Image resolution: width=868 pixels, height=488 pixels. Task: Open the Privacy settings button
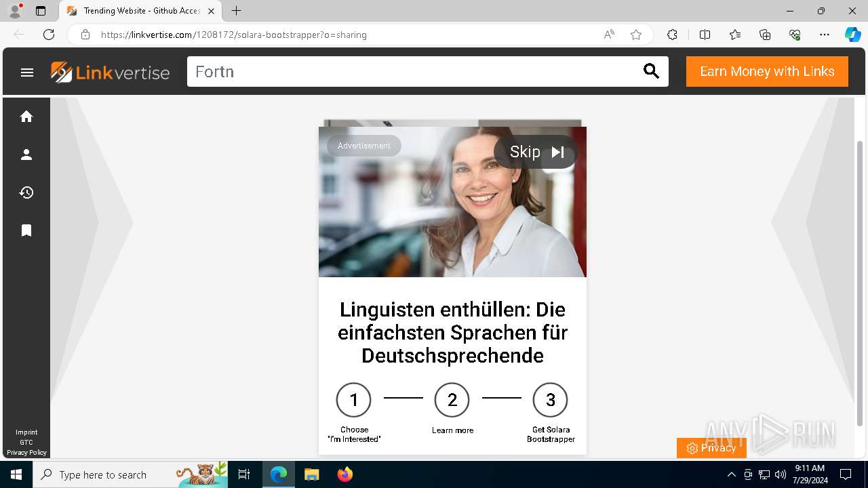click(x=711, y=448)
